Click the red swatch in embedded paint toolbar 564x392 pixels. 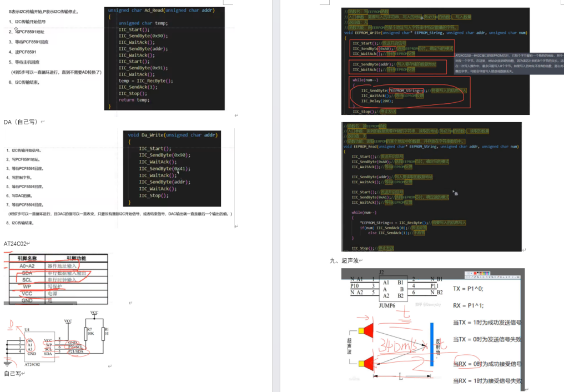(x=476, y=274)
